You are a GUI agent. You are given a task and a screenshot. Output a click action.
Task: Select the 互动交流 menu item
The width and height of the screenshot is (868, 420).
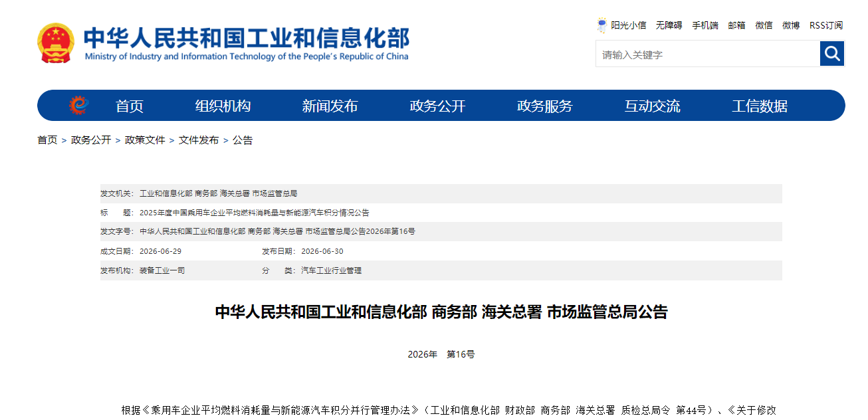pos(652,106)
